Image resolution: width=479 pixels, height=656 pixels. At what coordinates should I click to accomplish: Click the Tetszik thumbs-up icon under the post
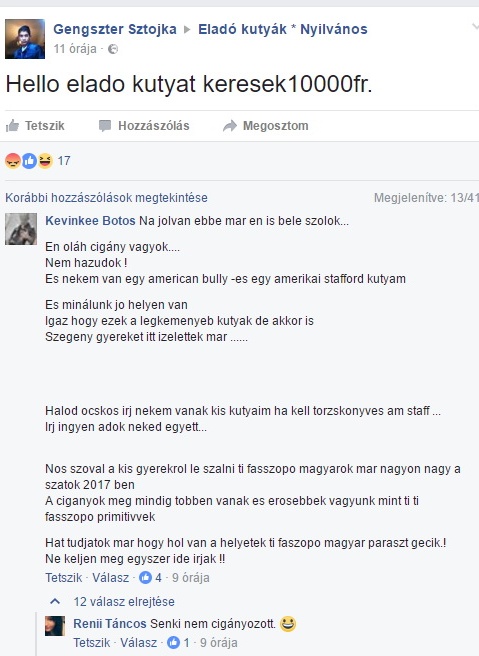13,126
